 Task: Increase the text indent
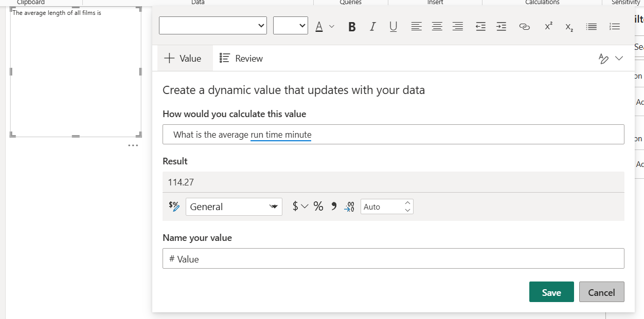[x=501, y=27]
